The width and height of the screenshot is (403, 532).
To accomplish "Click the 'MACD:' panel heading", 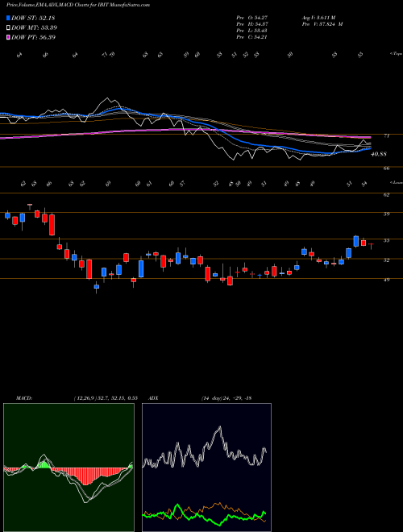I will pyautogui.click(x=24, y=398).
